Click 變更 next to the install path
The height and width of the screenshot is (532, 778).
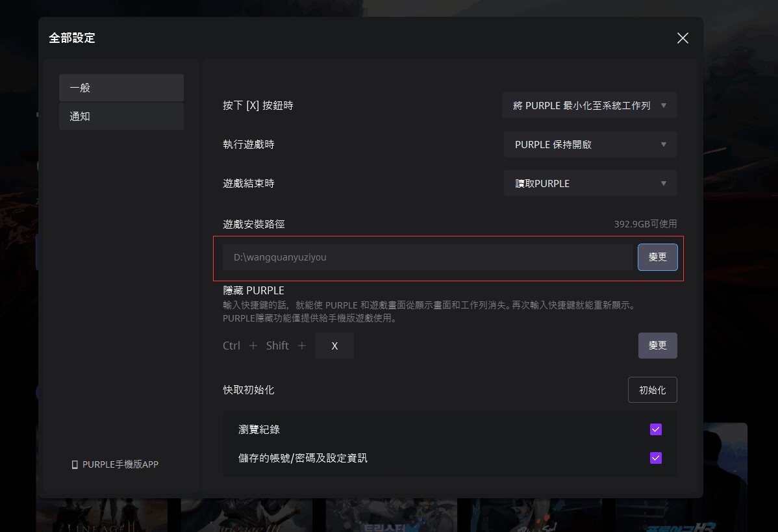(657, 257)
